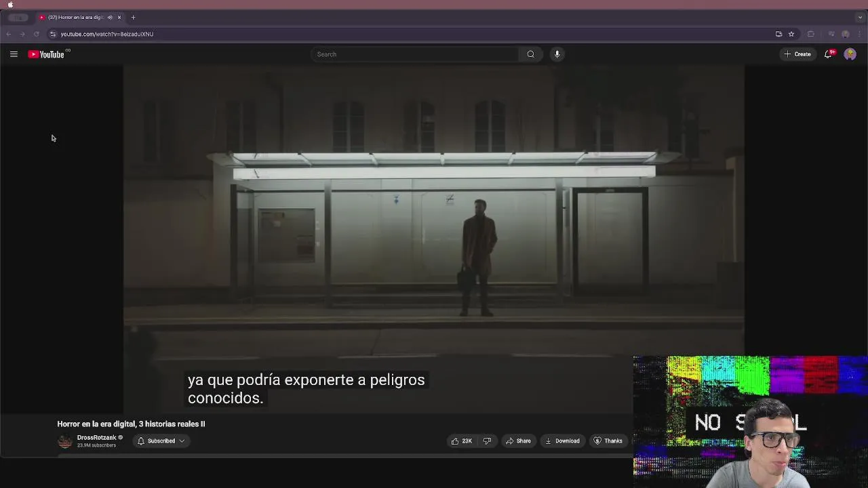Image resolution: width=868 pixels, height=488 pixels.
Task: Go back in browser history
Action: click(x=9, y=34)
